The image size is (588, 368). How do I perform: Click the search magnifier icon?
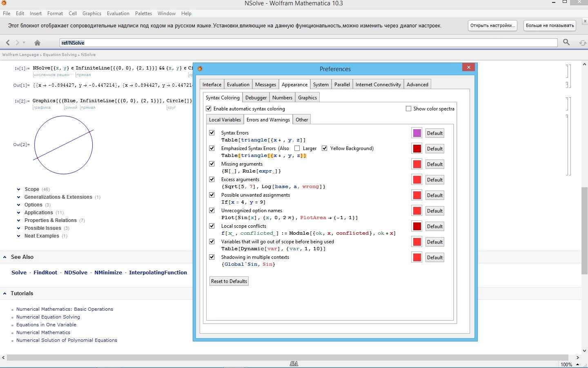point(566,42)
